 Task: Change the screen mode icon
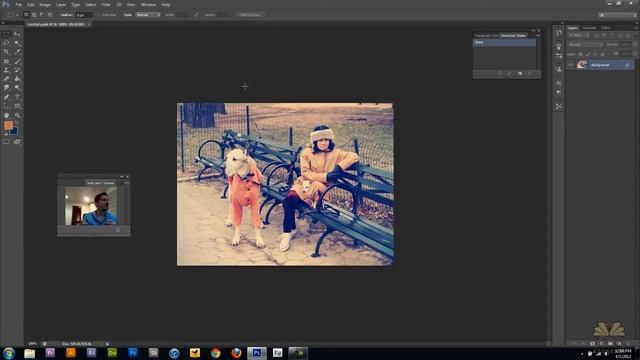click(17, 142)
